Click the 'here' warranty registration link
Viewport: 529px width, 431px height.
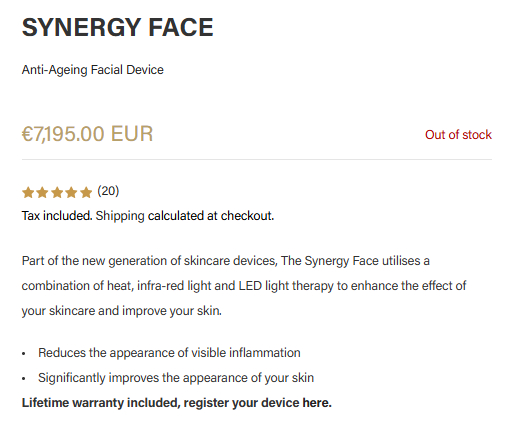(317, 403)
